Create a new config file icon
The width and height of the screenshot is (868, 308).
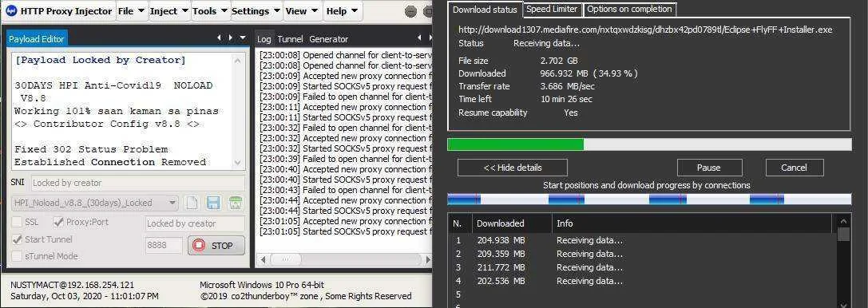coord(192,203)
